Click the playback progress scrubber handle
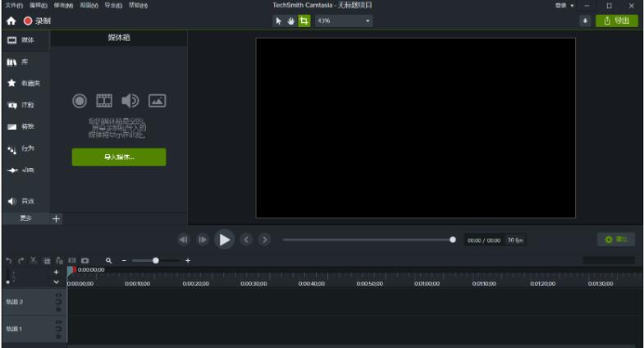 click(453, 240)
